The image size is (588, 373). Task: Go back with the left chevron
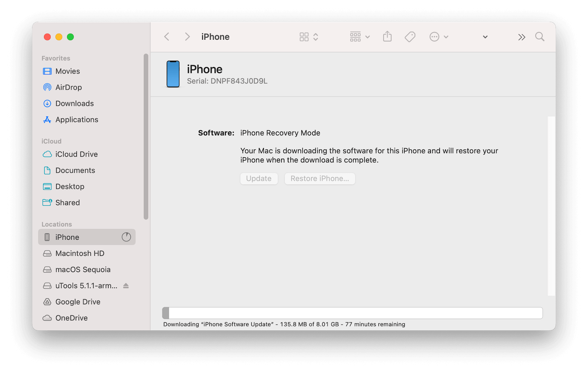pyautogui.click(x=167, y=37)
